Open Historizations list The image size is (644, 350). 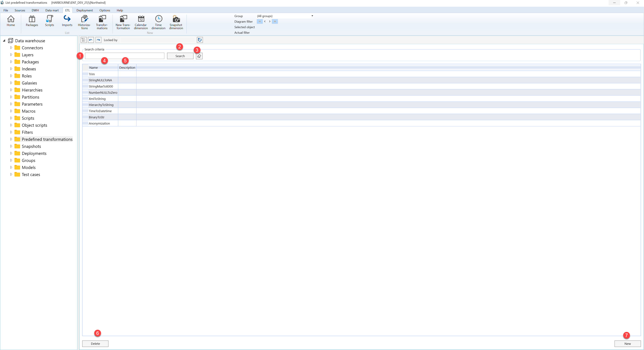pos(84,22)
